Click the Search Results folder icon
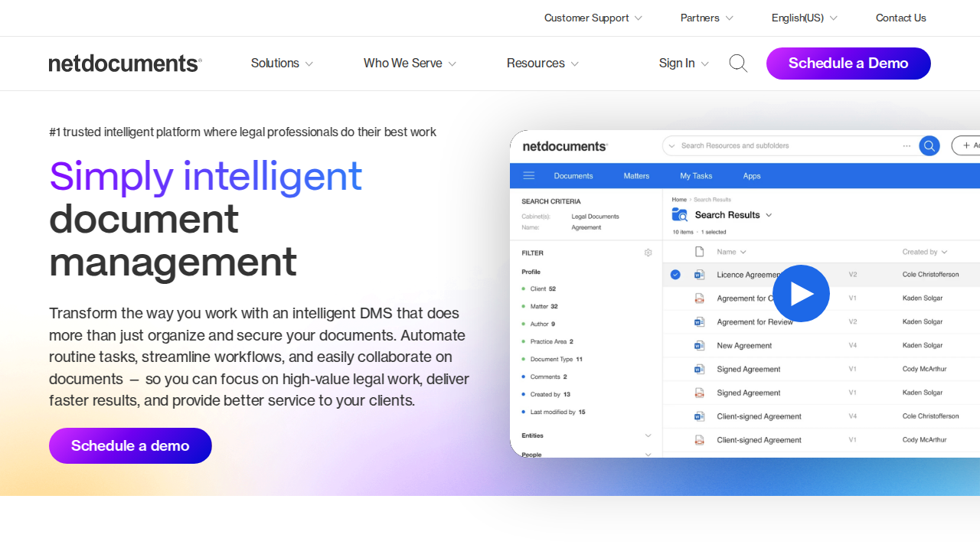The width and height of the screenshot is (980, 551). [680, 215]
